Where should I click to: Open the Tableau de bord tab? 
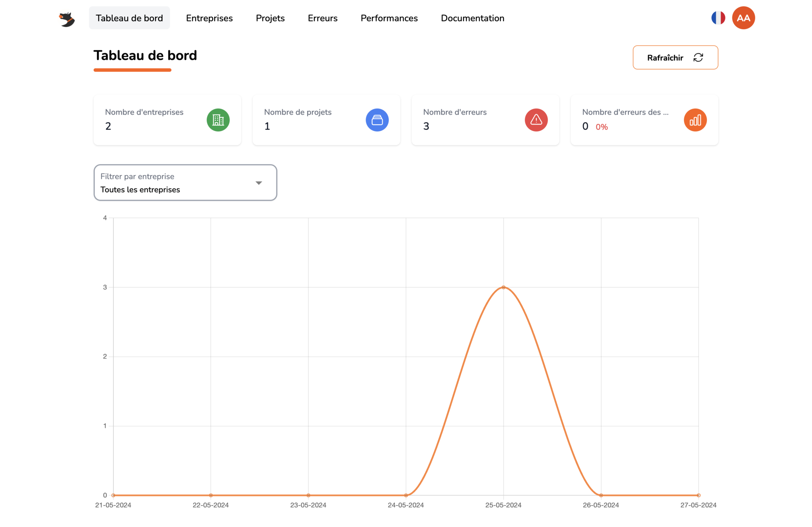[x=129, y=18]
